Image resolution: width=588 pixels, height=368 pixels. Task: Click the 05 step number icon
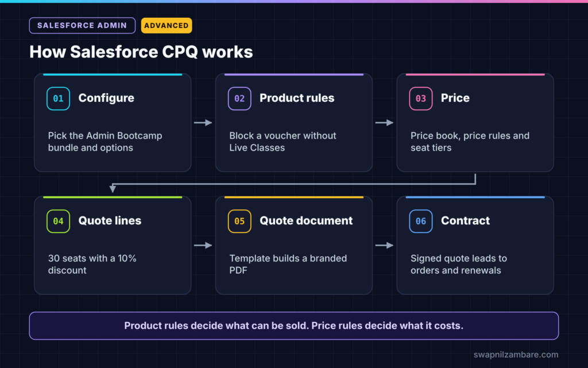[239, 221]
